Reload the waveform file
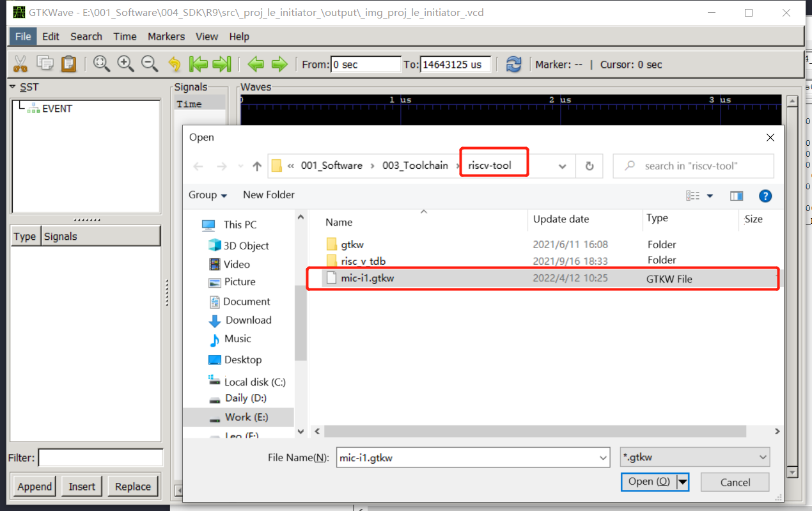Screen dimensions: 812x511 pyautogui.click(x=513, y=64)
